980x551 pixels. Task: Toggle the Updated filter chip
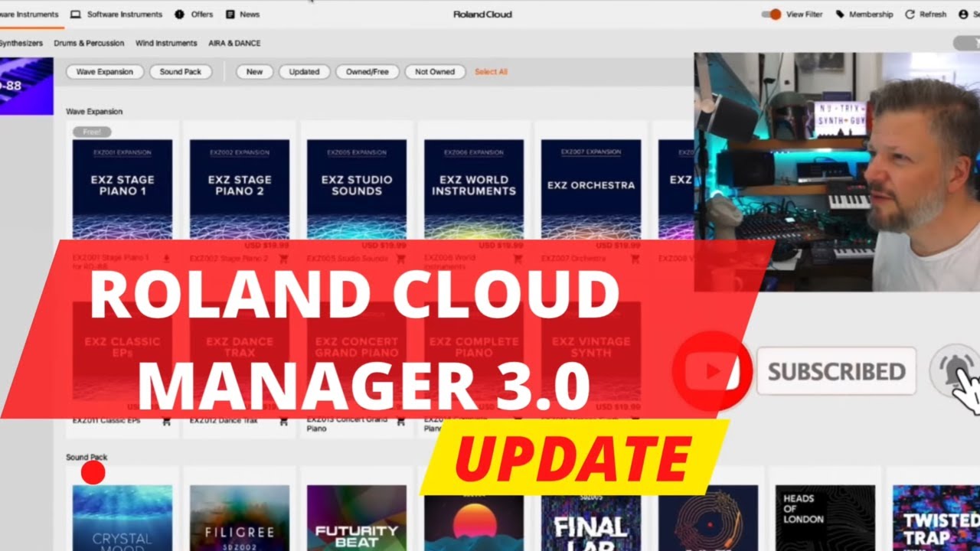[x=304, y=72]
